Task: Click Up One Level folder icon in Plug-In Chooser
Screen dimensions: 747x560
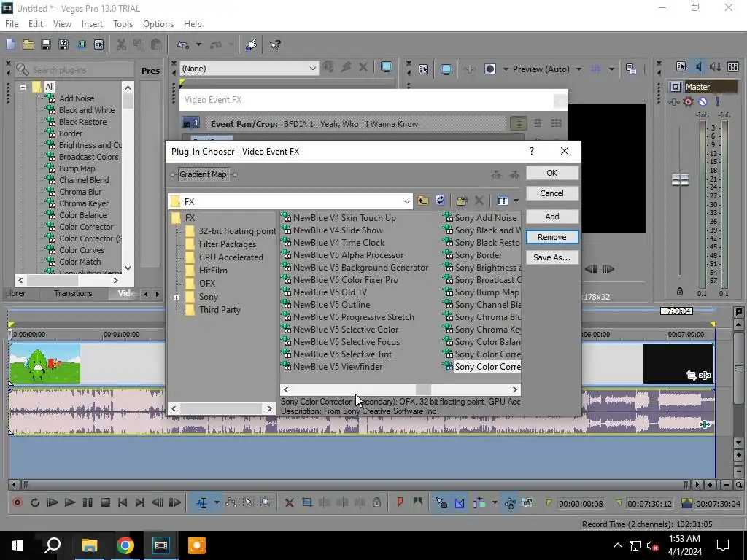Action: click(x=422, y=201)
